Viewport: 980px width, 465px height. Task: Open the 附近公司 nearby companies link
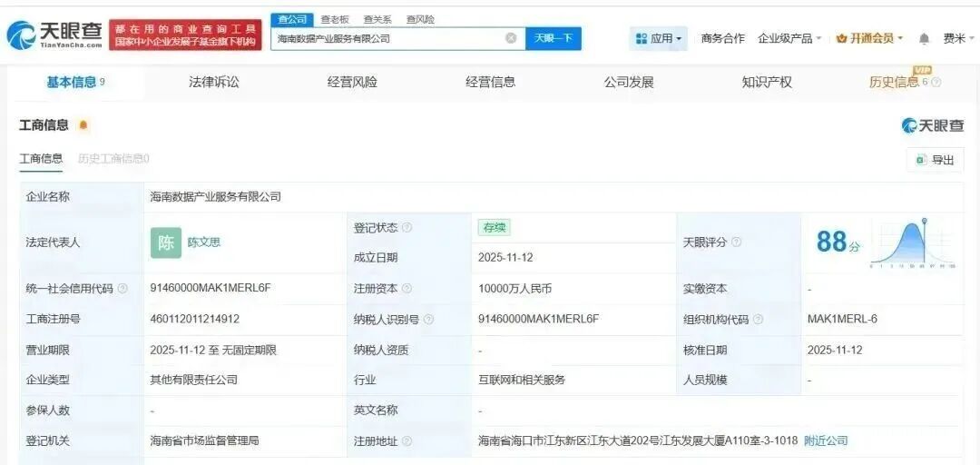826,440
